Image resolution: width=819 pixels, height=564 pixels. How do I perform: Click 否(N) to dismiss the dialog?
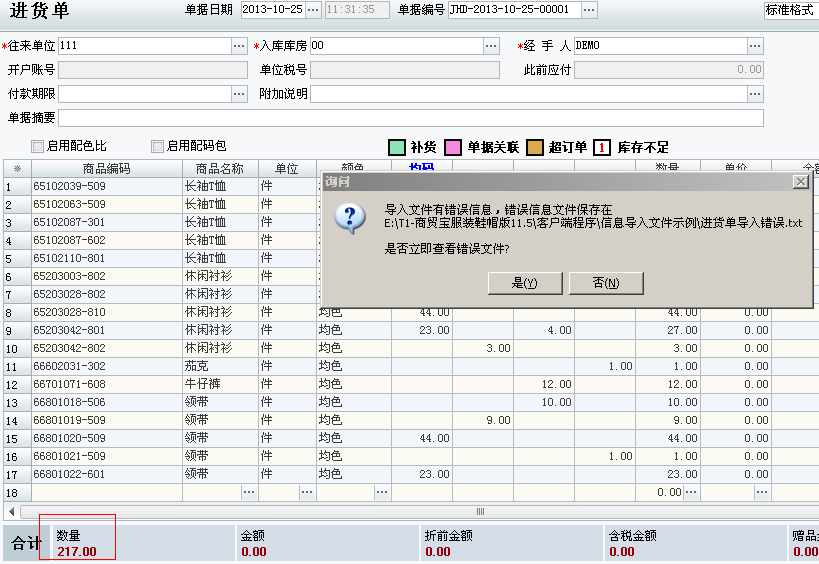click(606, 283)
